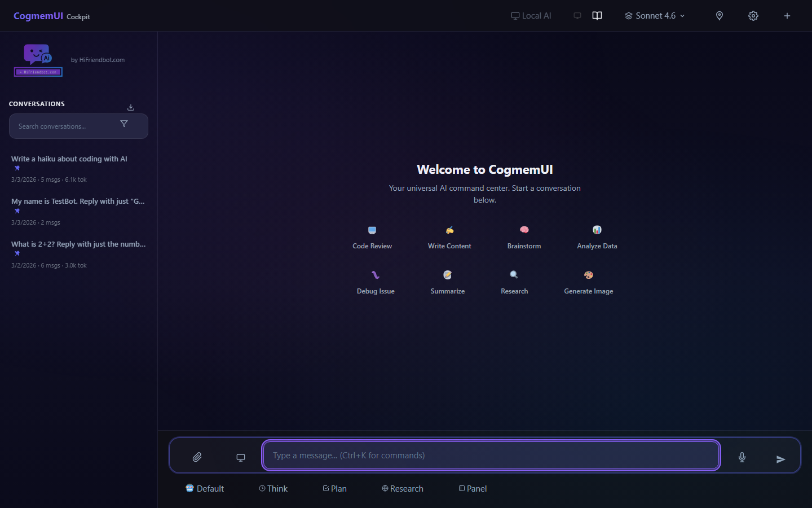
Task: Click the CONVERSATIONS section heading
Action: 37,104
